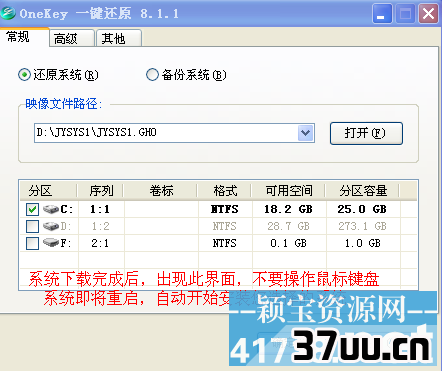Check the D: partition checkbox
Image resolution: width=442 pixels, height=371 pixels.
click(32, 226)
